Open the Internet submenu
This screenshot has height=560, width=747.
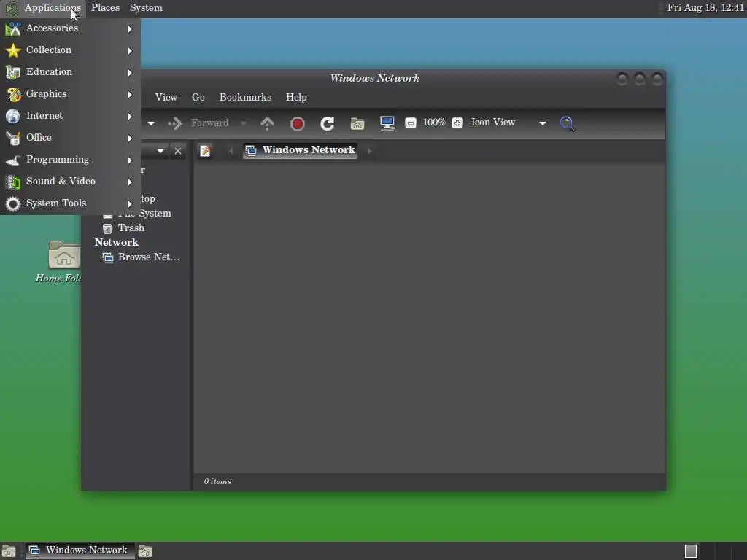click(x=70, y=116)
